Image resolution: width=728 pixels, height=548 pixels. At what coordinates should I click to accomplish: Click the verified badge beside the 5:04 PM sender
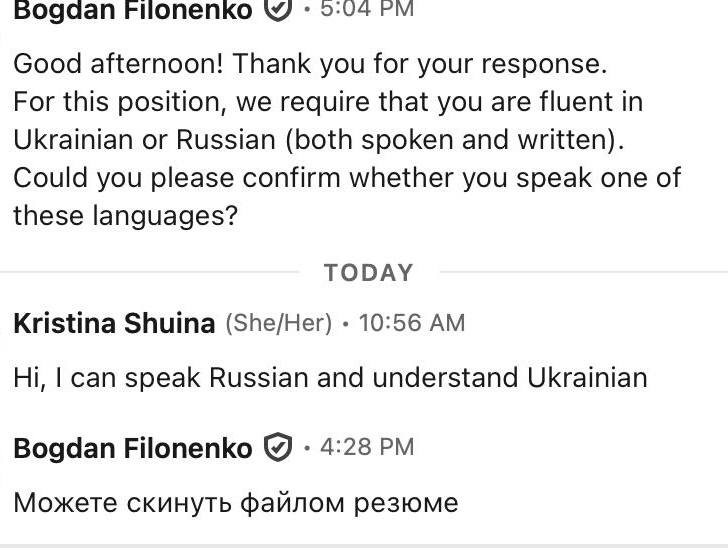[277, 10]
